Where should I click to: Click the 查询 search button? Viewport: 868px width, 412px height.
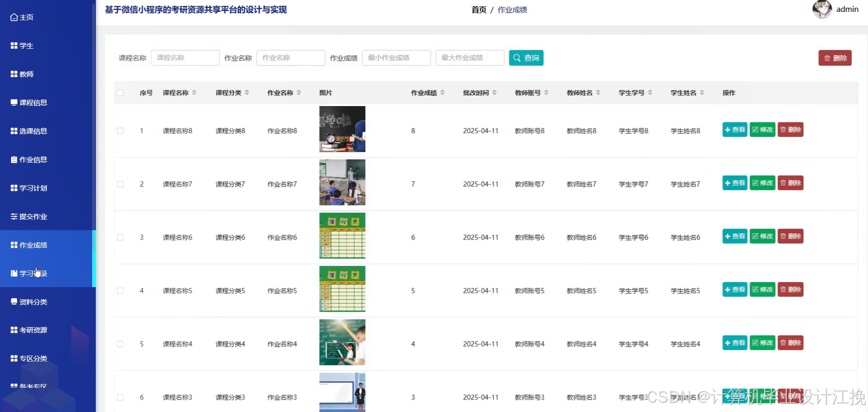coord(526,58)
